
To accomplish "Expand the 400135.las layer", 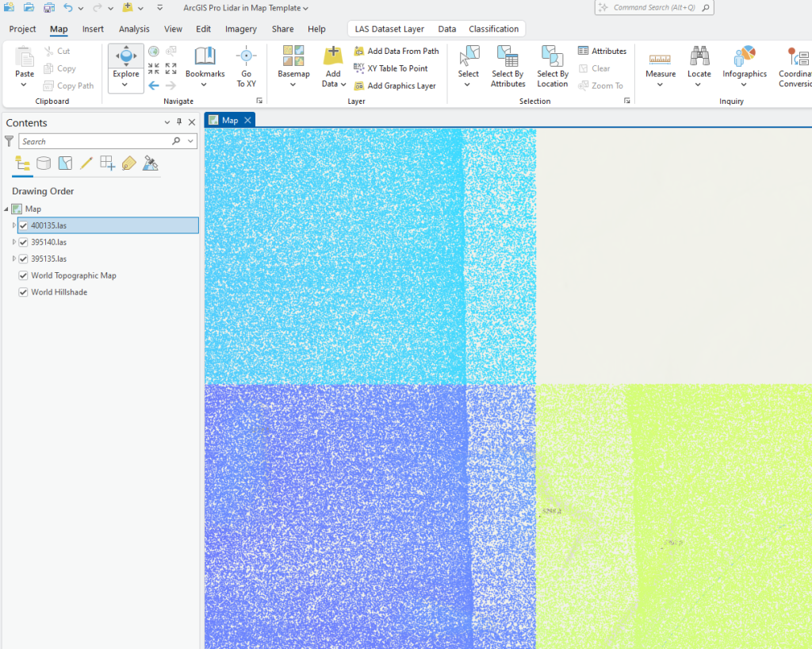I will tap(13, 225).
